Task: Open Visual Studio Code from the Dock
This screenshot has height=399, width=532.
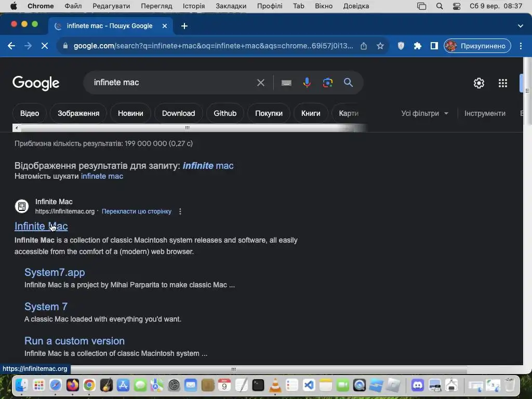Action: click(x=309, y=385)
